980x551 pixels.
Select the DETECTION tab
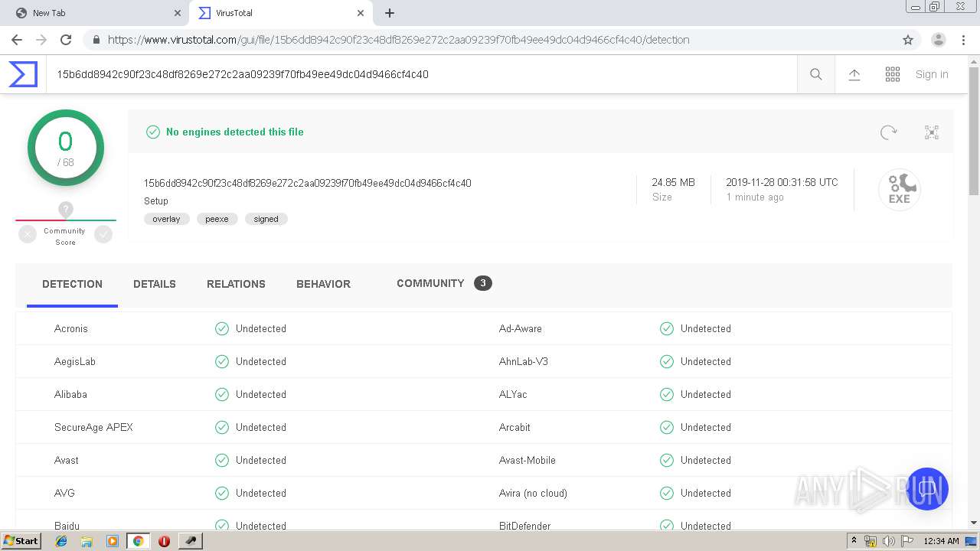(72, 284)
